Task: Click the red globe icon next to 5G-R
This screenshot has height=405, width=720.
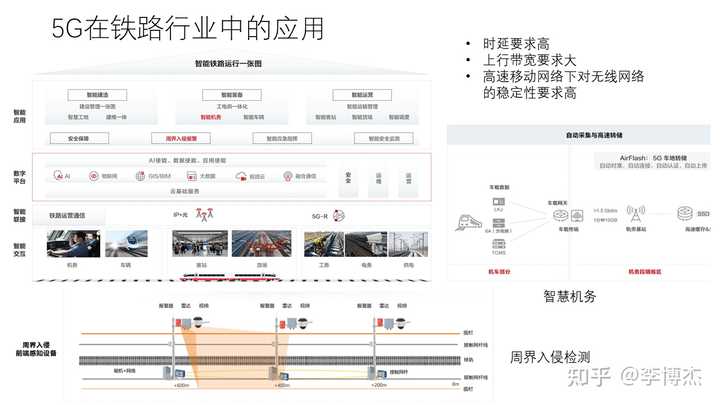Action: [x=338, y=215]
